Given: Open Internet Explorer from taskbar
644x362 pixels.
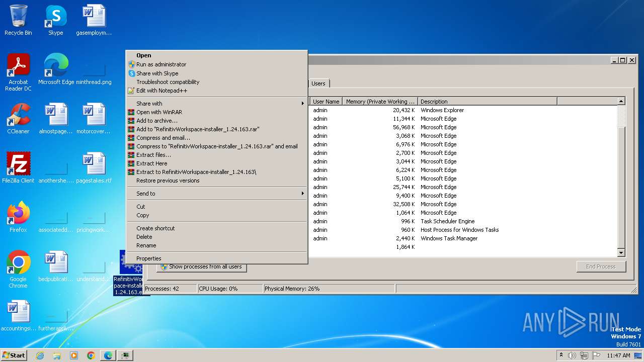Looking at the screenshot, I should pyautogui.click(x=40, y=355).
